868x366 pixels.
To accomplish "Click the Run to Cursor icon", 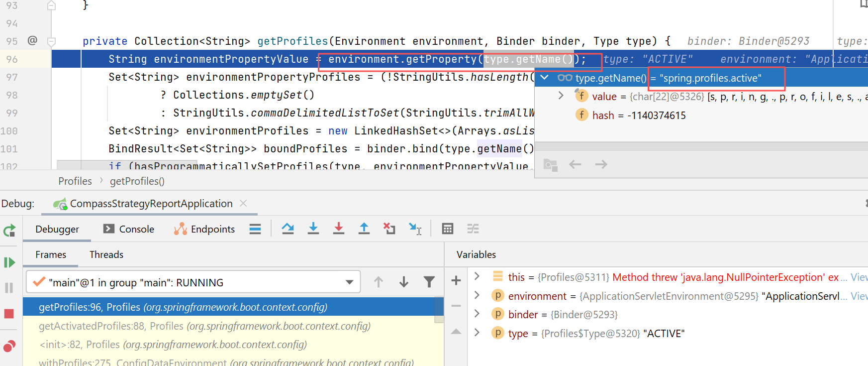I will pyautogui.click(x=415, y=229).
